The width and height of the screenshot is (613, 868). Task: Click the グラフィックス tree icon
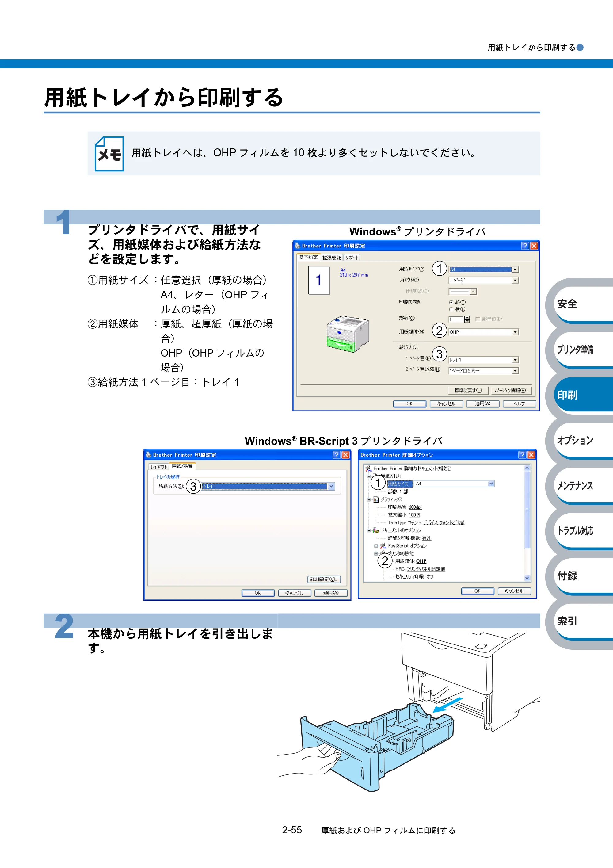click(376, 499)
